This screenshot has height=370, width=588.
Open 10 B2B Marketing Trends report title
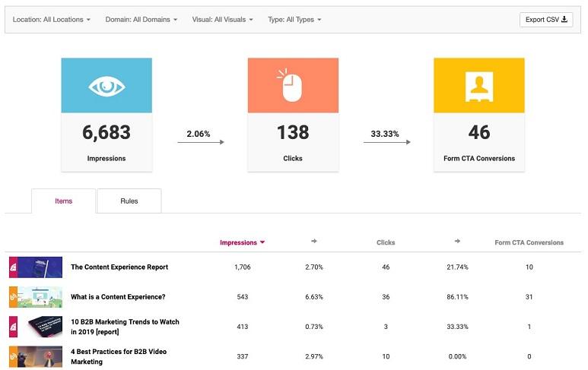(126, 327)
